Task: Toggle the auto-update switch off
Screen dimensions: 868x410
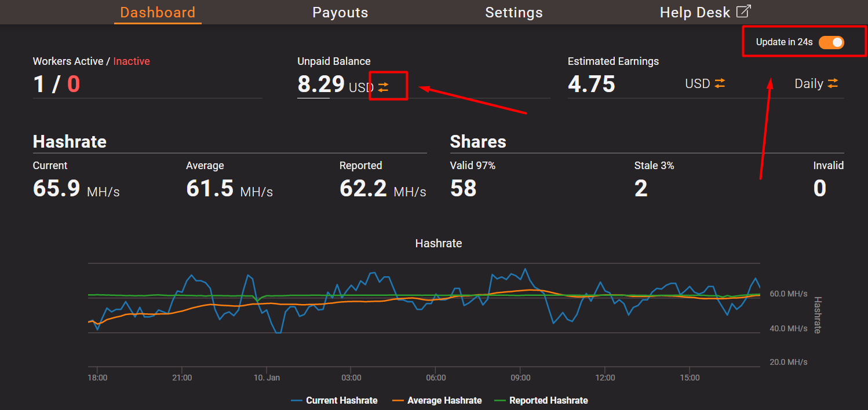Action: tap(831, 42)
